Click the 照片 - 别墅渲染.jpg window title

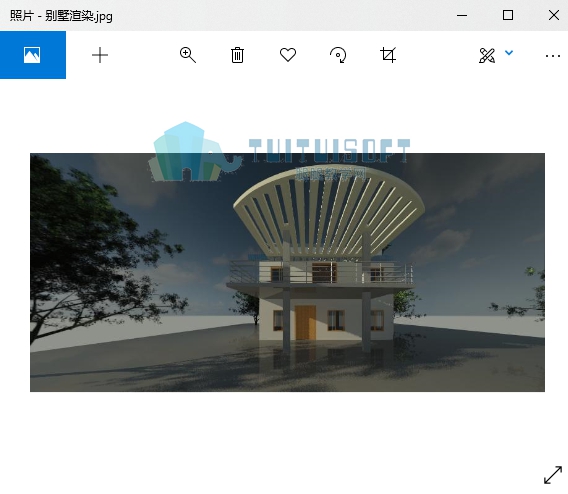point(61,16)
